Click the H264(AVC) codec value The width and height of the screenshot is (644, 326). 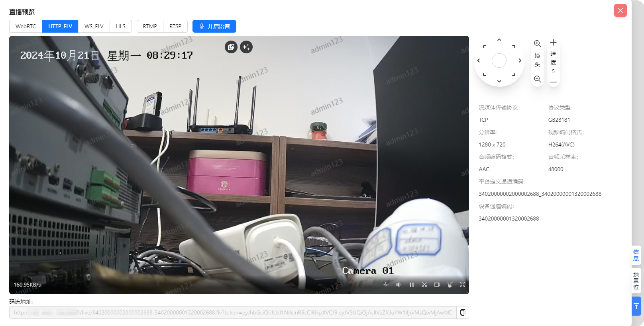click(562, 144)
